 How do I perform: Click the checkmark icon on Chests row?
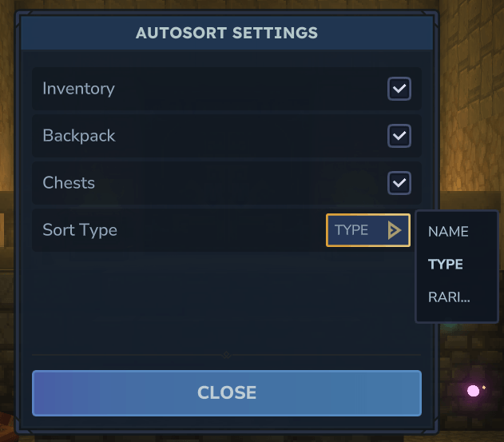coord(399,183)
